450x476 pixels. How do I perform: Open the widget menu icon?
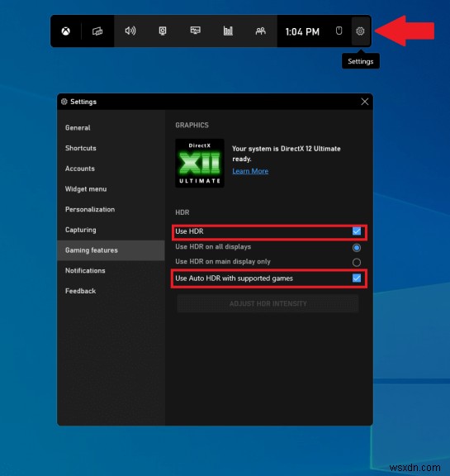[97, 31]
